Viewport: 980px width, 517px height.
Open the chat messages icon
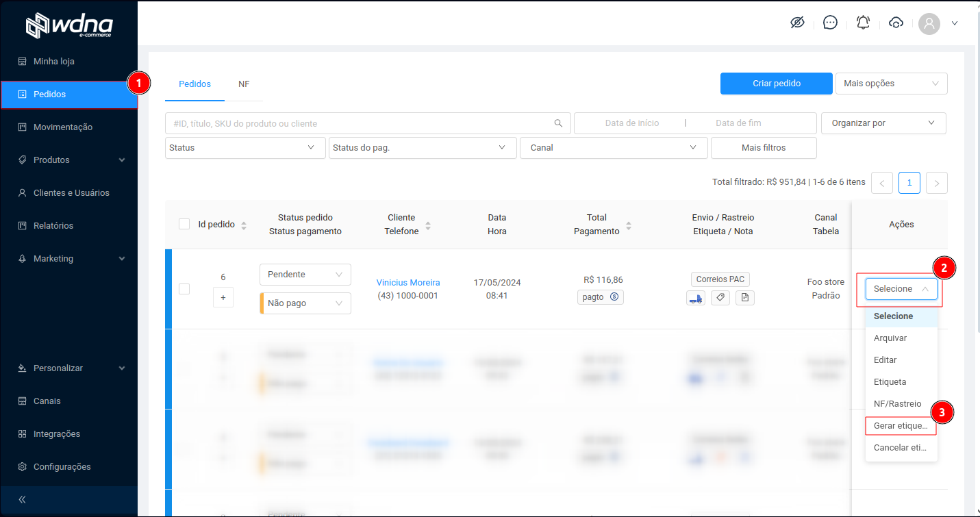[x=830, y=23]
